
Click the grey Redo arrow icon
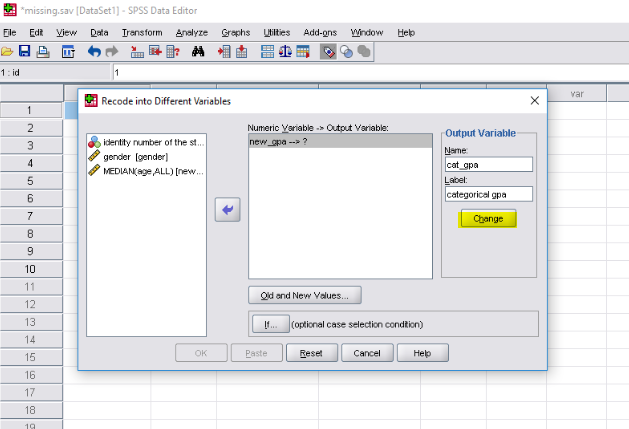[112, 52]
